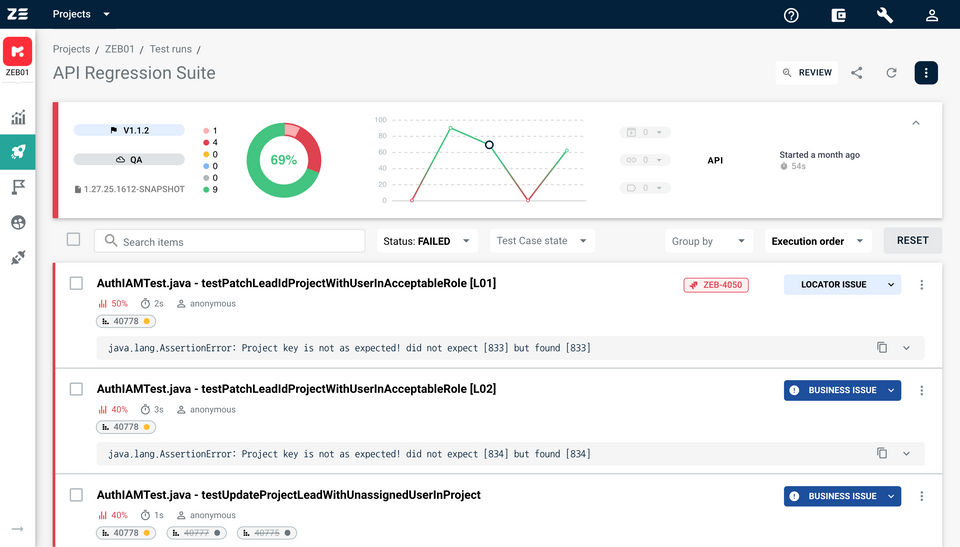Open the Group by dropdown

tap(708, 241)
